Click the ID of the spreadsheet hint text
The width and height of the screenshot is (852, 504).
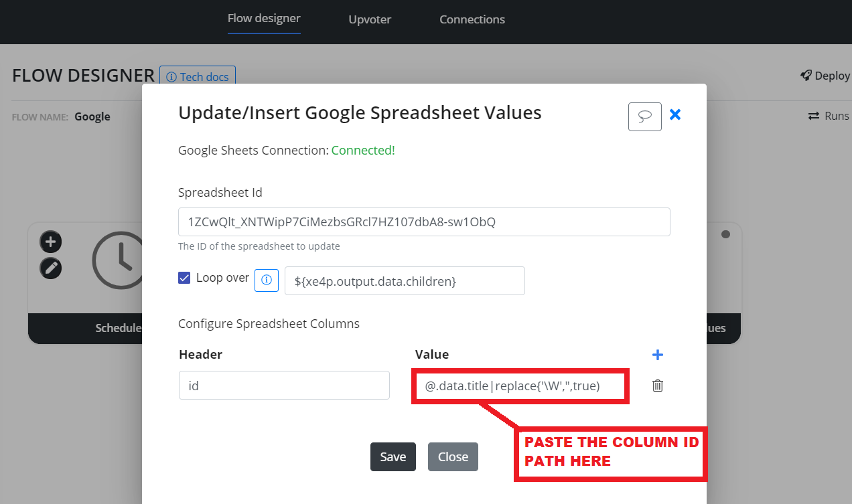[x=259, y=246]
